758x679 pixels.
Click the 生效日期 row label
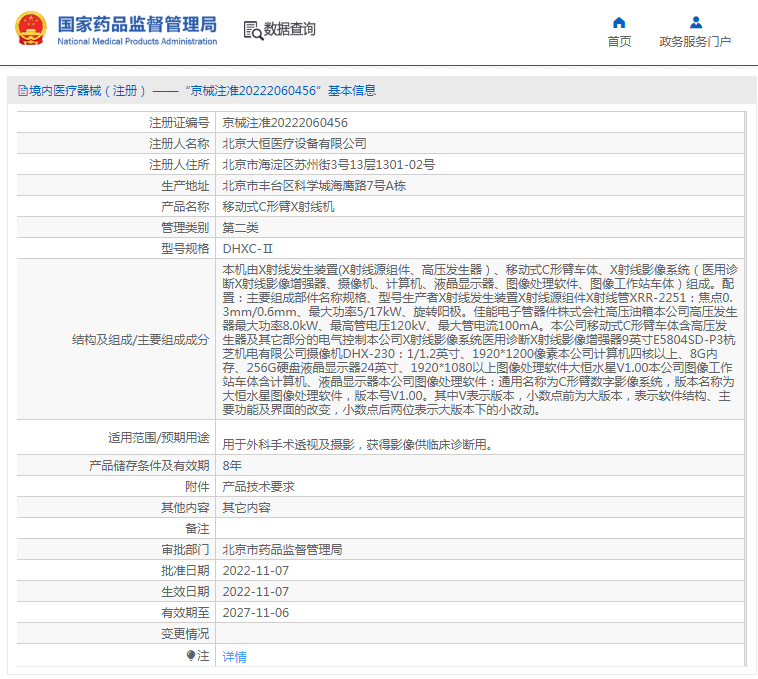pos(185,592)
